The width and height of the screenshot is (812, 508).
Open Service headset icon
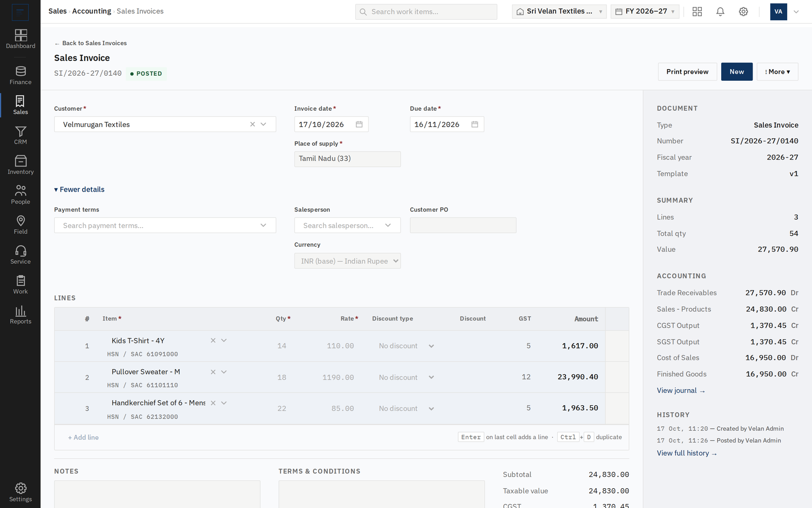[20, 255]
